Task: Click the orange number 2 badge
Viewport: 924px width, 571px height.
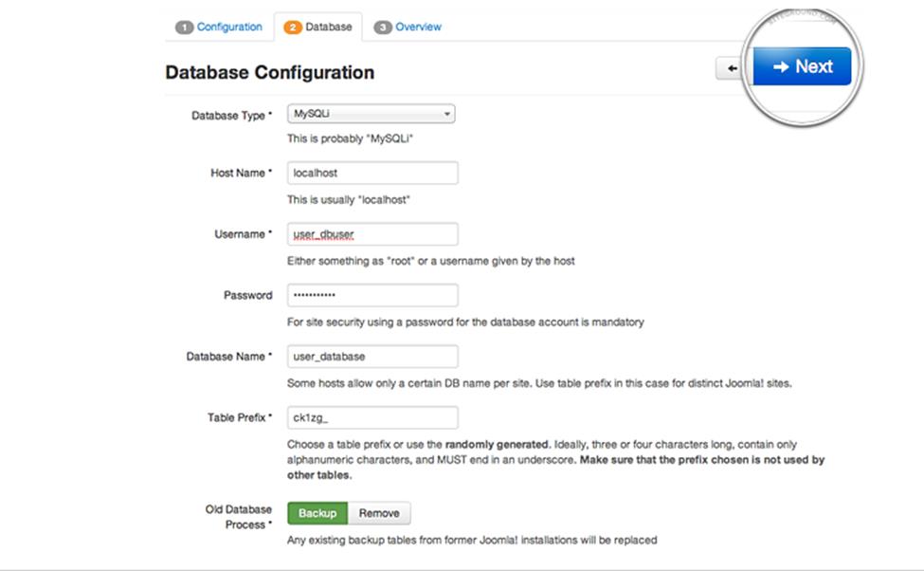Action: click(293, 28)
